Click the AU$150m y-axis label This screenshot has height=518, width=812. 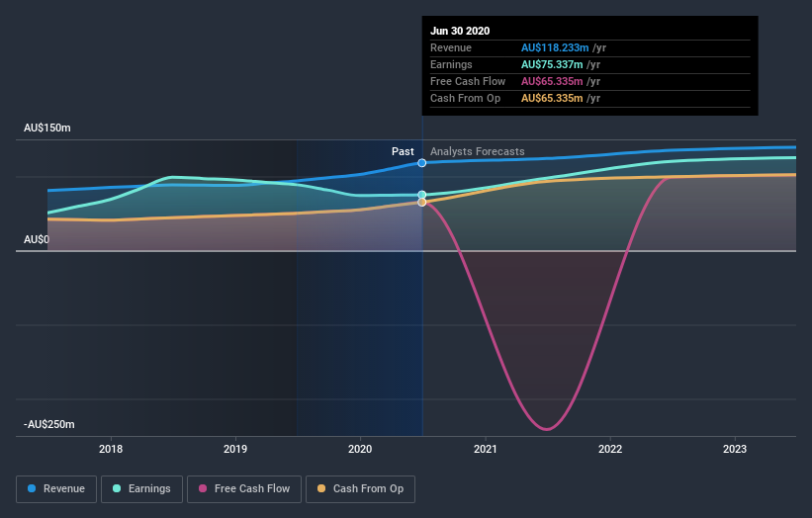(47, 128)
